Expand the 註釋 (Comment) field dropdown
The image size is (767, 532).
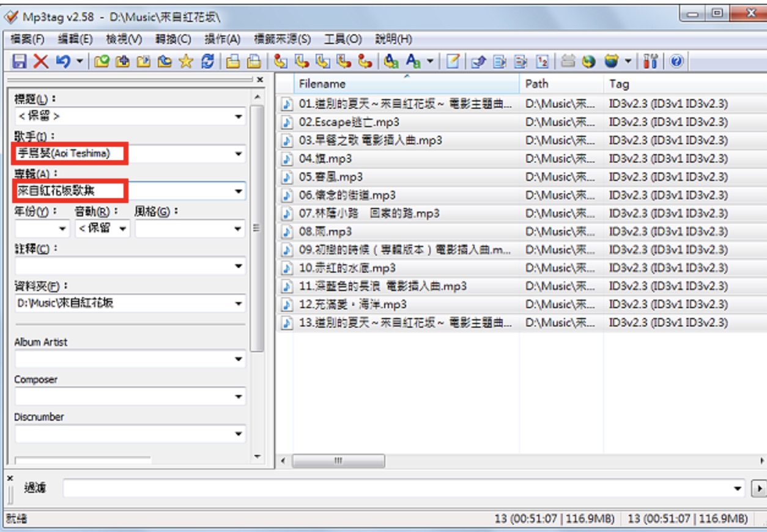coord(239,266)
